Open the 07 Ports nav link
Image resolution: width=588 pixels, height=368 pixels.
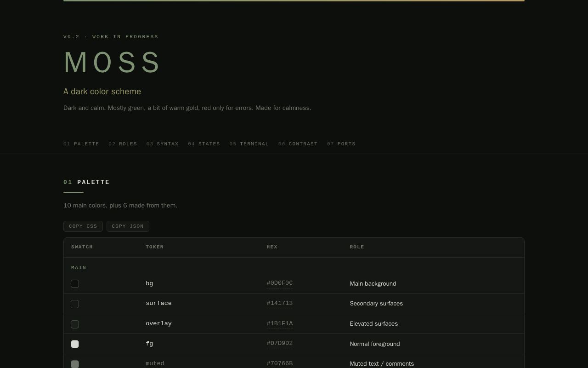(341, 144)
